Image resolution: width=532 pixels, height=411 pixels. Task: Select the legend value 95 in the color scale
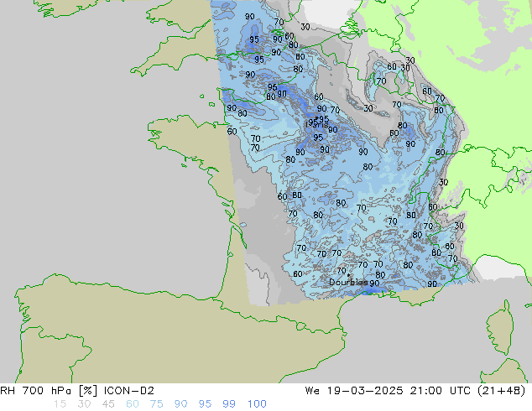(x=205, y=404)
